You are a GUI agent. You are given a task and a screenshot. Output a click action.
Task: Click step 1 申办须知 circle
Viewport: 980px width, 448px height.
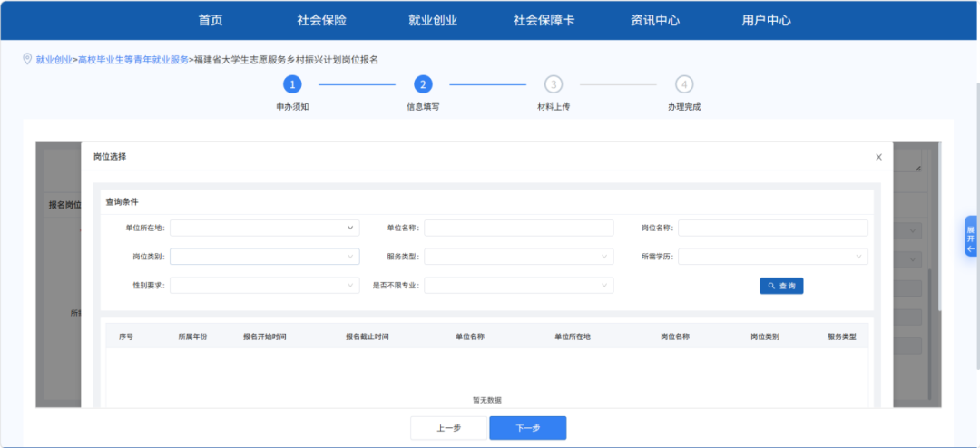(x=292, y=84)
